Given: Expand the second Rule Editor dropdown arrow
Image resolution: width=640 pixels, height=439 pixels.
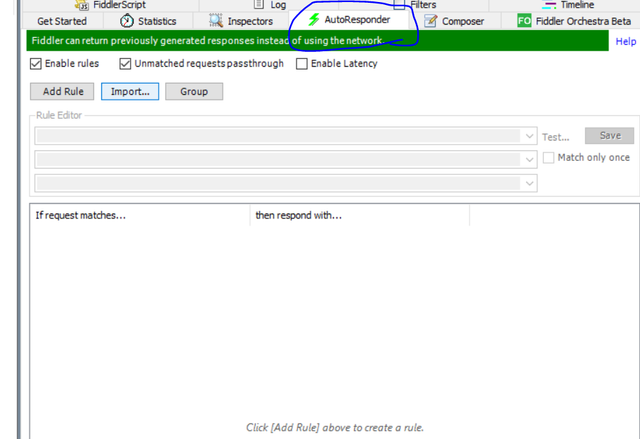Looking at the screenshot, I should (x=529, y=160).
